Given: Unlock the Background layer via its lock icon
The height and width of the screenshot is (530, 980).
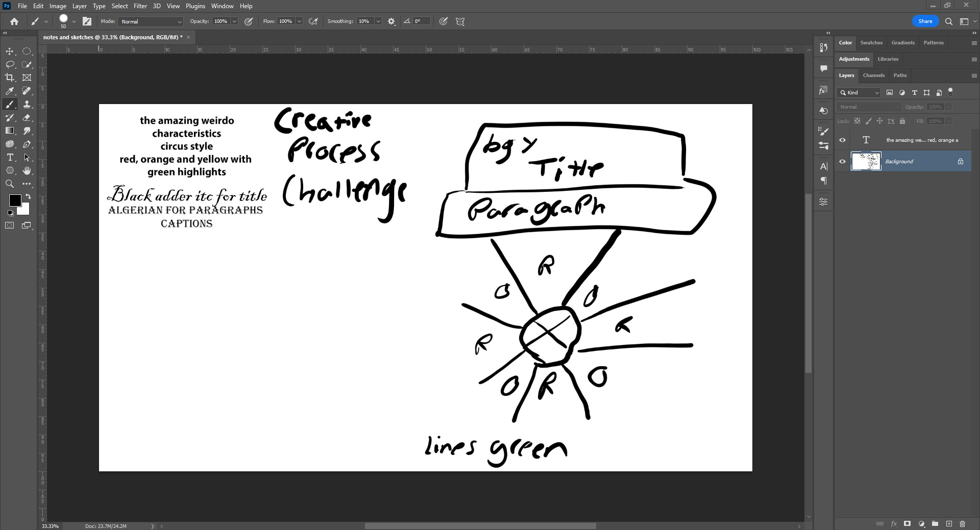Looking at the screenshot, I should coord(960,161).
